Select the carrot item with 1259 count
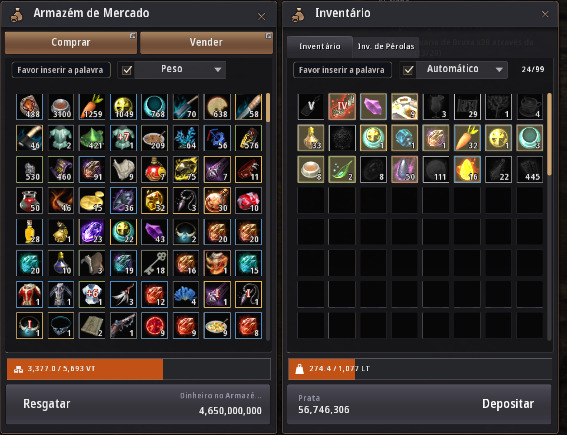This screenshot has width=567, height=435. [x=92, y=107]
